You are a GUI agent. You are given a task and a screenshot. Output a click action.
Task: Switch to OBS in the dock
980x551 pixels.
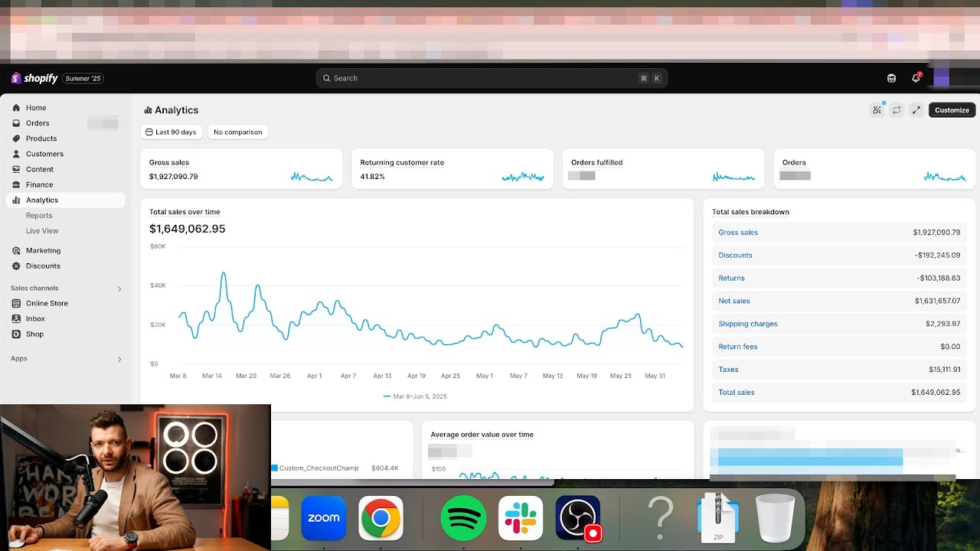(x=579, y=518)
